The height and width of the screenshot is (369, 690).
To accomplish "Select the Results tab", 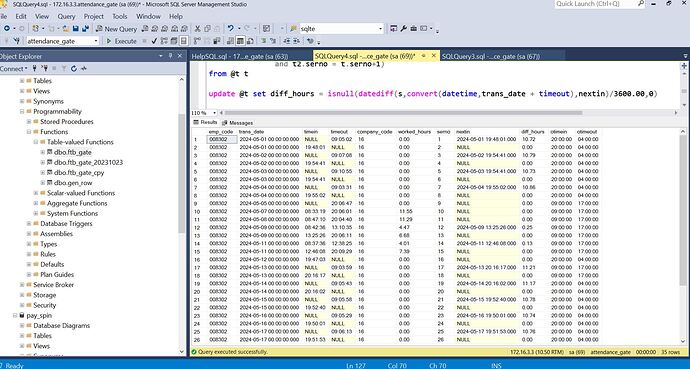I will click(x=206, y=122).
